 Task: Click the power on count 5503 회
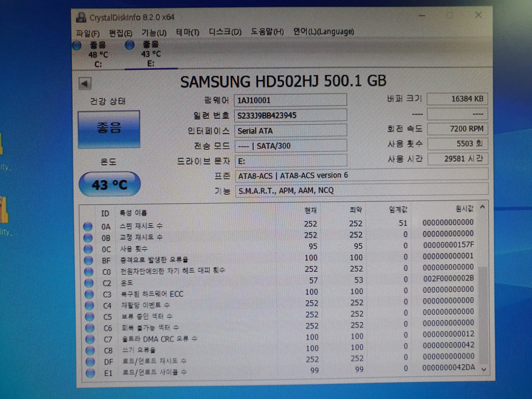click(458, 144)
